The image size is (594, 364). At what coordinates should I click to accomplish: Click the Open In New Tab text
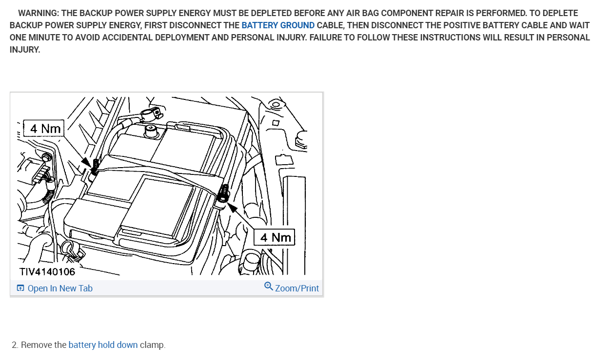pyautogui.click(x=60, y=288)
